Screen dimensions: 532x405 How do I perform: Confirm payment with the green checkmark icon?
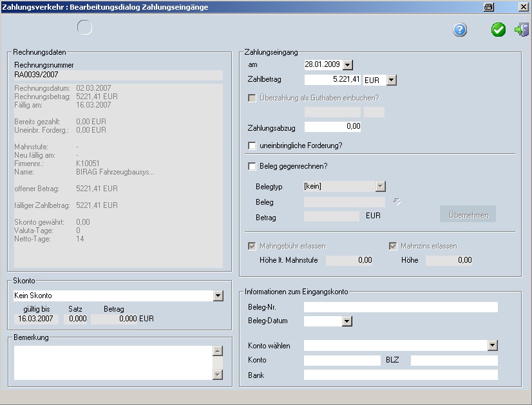point(499,30)
